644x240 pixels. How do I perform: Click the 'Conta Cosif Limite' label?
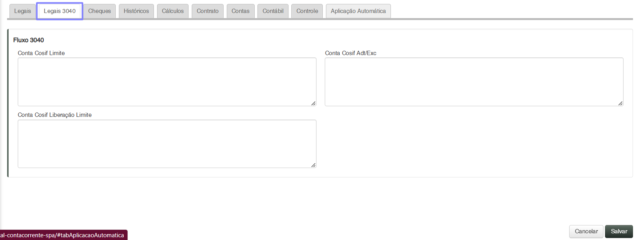[41, 53]
